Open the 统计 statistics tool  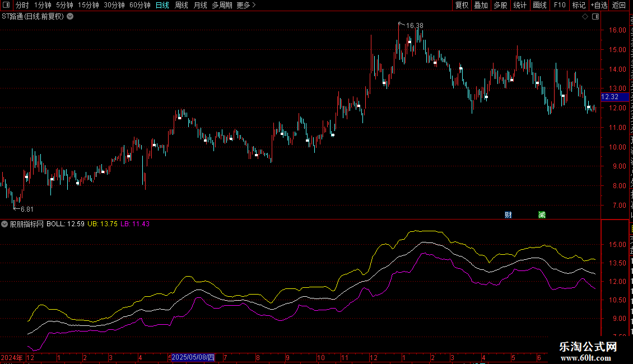(x=520, y=5)
